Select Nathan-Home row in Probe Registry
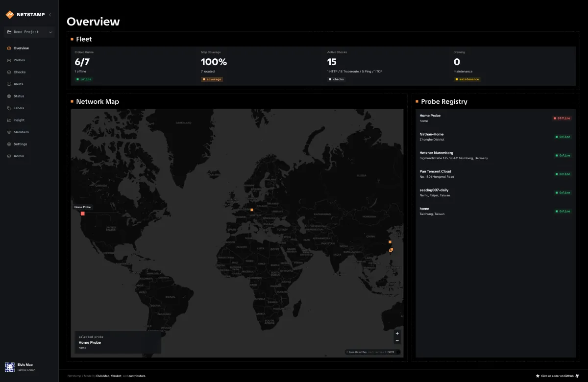 [x=495, y=137]
